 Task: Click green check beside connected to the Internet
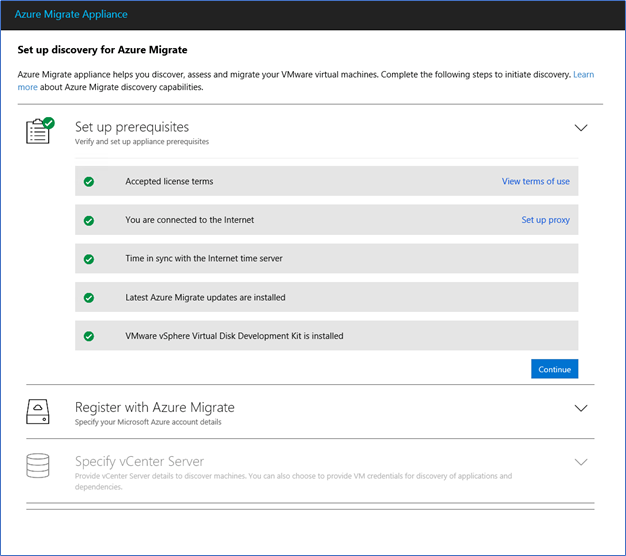(89, 220)
